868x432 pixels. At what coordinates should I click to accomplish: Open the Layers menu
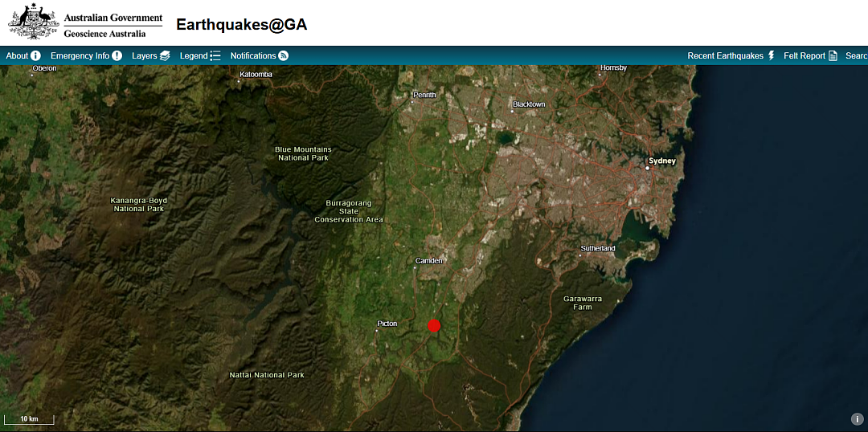pos(150,56)
